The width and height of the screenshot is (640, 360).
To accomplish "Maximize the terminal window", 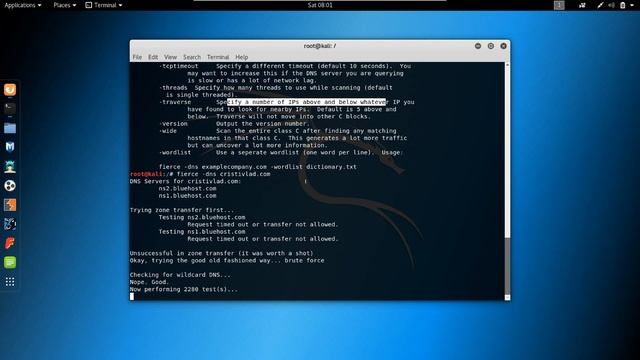I will coord(491,46).
